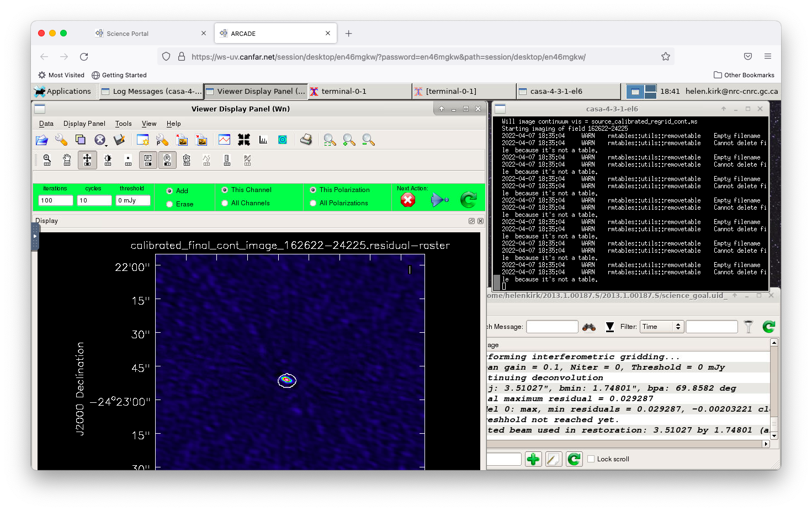
Task: Print the display using printer icon
Action: [x=306, y=140]
